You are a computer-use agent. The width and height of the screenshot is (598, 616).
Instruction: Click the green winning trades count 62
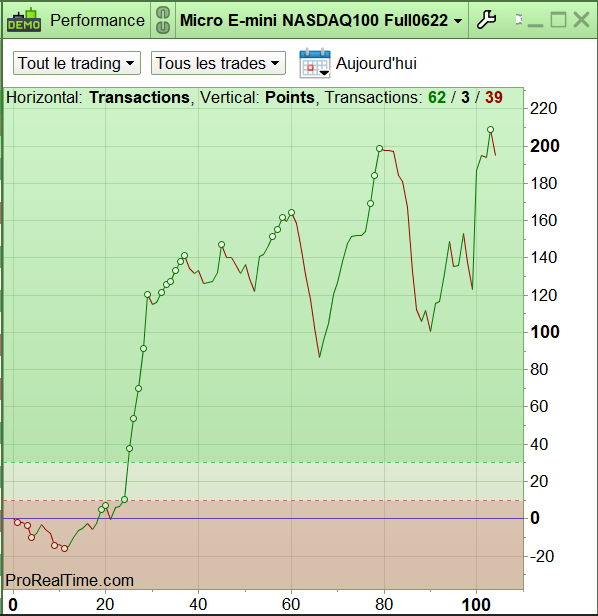coord(437,97)
